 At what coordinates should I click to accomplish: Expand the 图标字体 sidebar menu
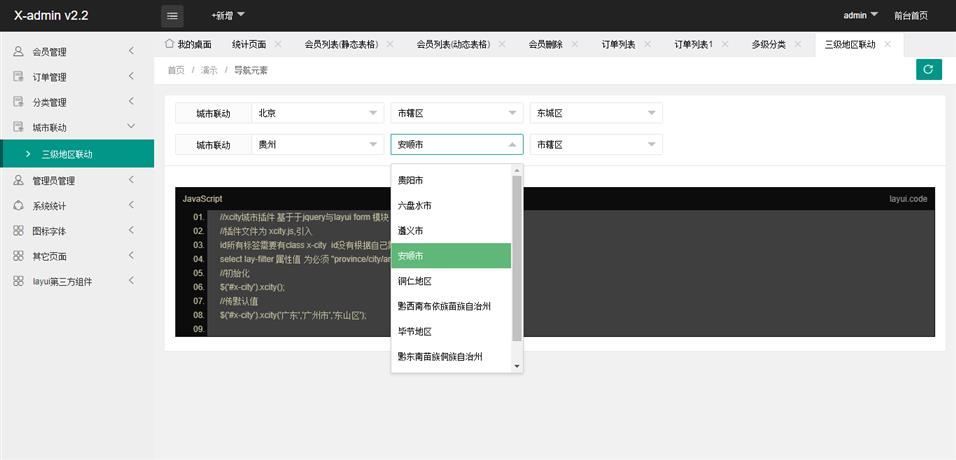(x=131, y=231)
